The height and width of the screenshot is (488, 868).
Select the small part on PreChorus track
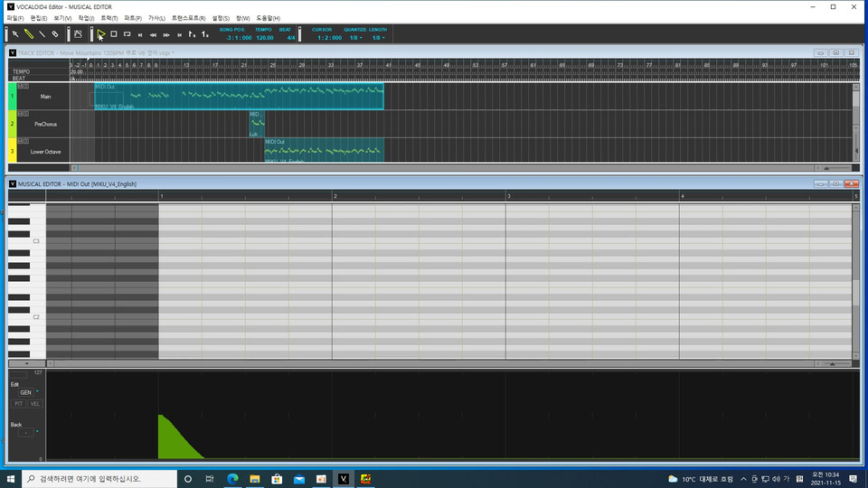tap(257, 124)
